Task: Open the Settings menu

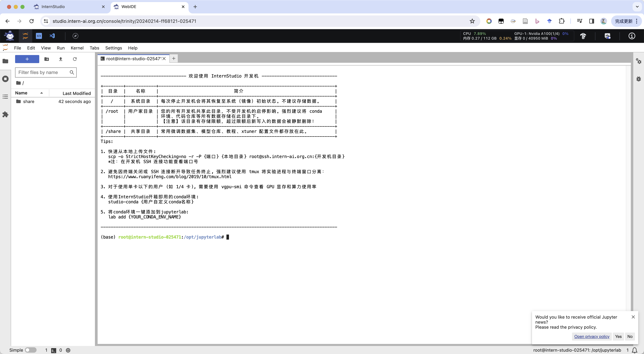Action: (x=113, y=48)
